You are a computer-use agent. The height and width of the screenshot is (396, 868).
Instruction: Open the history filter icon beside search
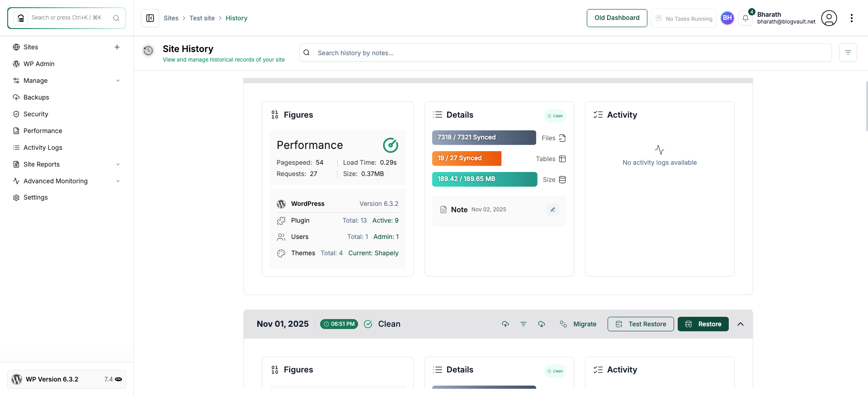coord(848,52)
